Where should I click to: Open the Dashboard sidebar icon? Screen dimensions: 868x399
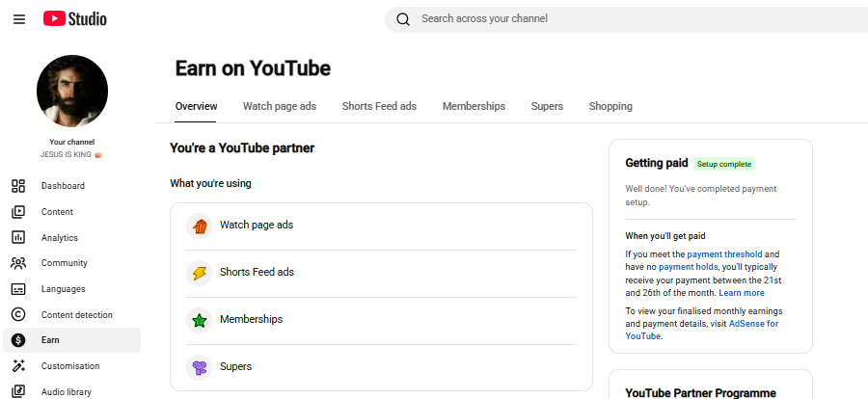pos(18,186)
